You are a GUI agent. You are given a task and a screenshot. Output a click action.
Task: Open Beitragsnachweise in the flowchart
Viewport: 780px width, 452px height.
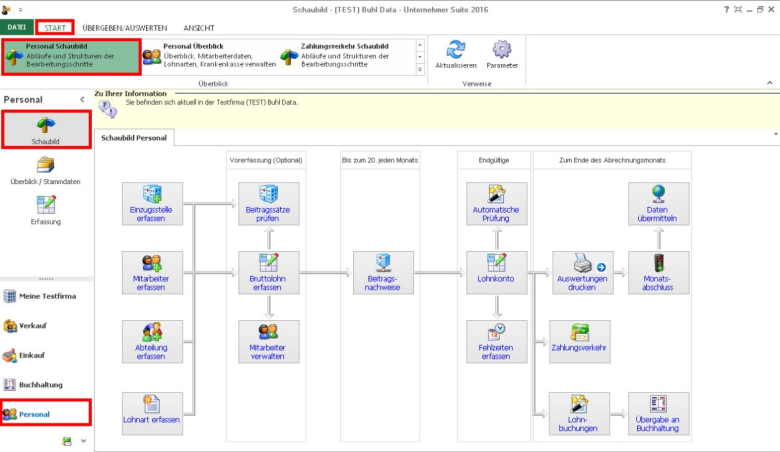coord(383,272)
